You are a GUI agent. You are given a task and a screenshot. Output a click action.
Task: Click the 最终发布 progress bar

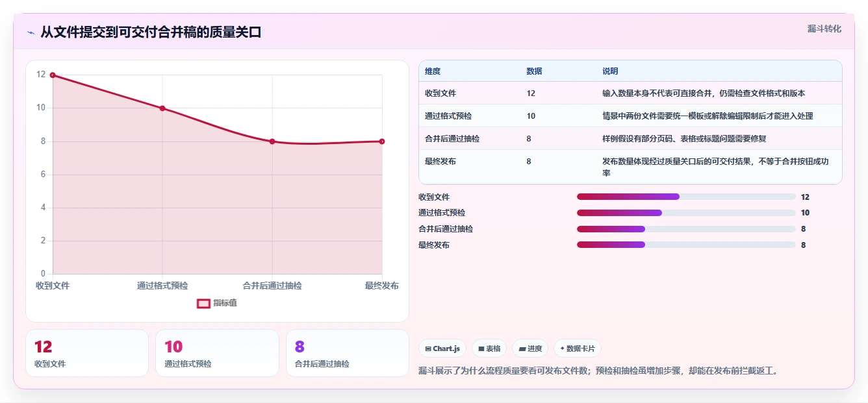[686, 245]
